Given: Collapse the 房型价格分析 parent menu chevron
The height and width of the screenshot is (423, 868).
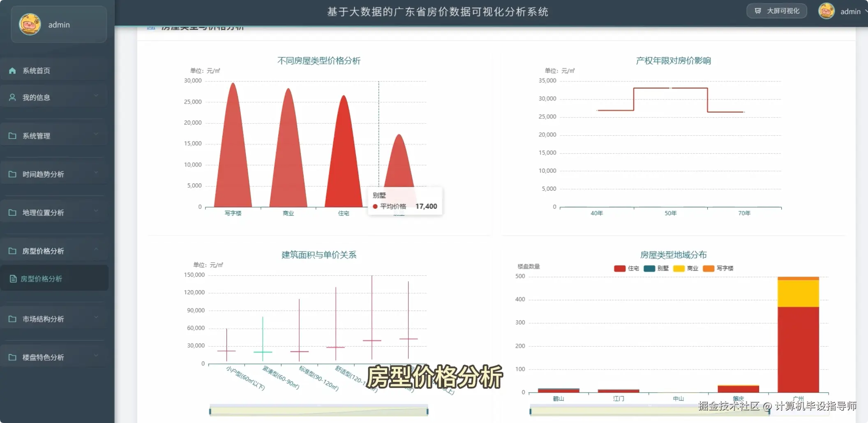Looking at the screenshot, I should [96, 249].
